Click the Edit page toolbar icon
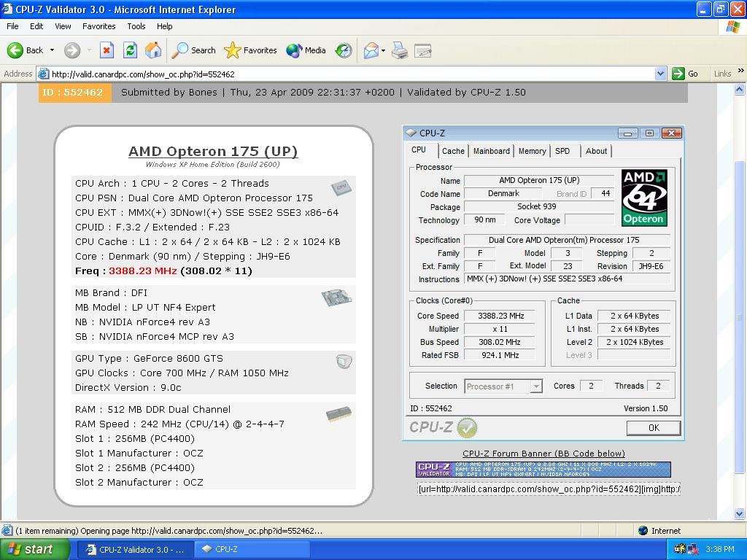747x560 pixels. (422, 50)
